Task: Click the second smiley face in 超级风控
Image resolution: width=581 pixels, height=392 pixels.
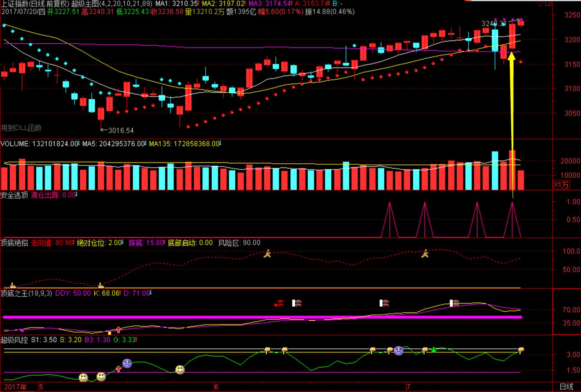Action: point(101,377)
